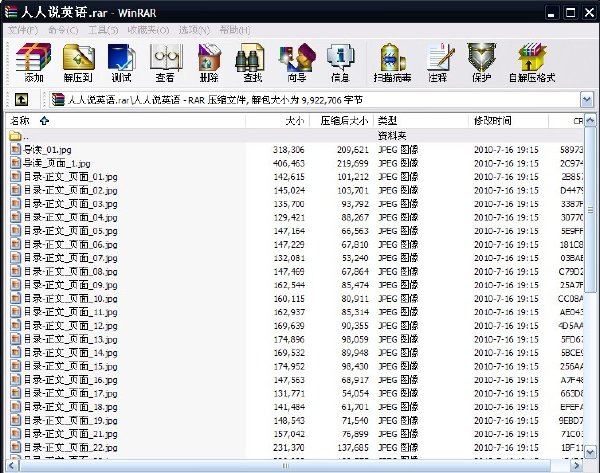Sort by 大小 column header
The height and width of the screenshot is (473, 600).
pyautogui.click(x=277, y=121)
